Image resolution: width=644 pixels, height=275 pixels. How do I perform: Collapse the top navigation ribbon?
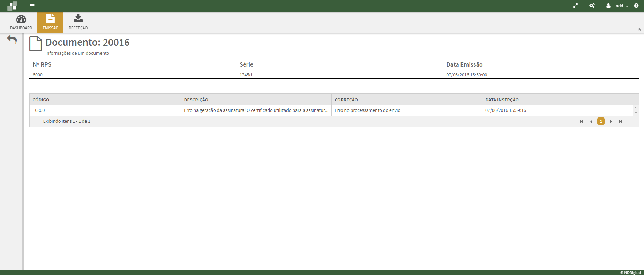coord(639,30)
